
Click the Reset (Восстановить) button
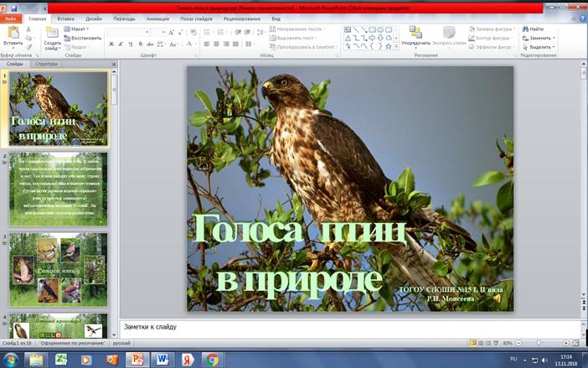(85, 38)
